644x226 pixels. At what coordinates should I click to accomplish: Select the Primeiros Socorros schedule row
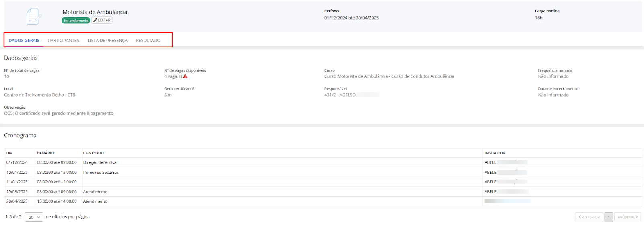(101, 173)
